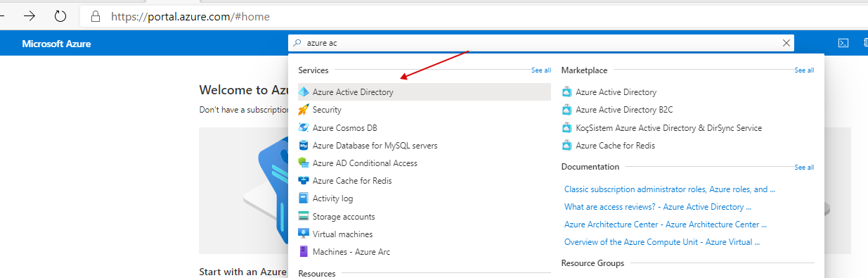Click the Services section heading
This screenshot has width=868, height=278.
[313, 70]
